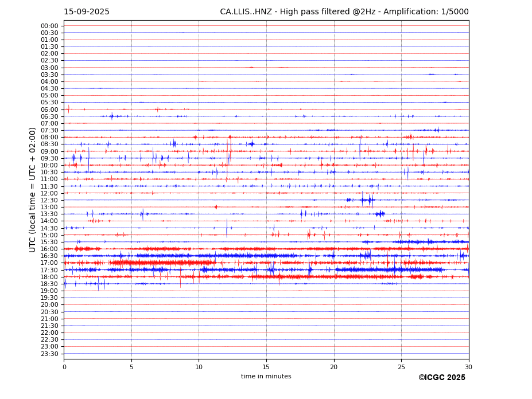The image size is (532, 399).
Task: Click the 18:30 time label
Action: click(x=49, y=284)
